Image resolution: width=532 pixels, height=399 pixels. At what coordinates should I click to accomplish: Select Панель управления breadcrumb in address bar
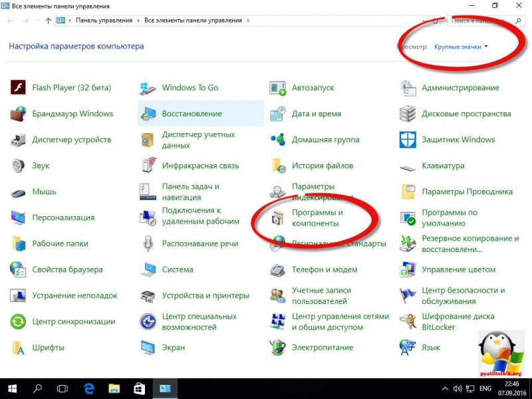click(x=104, y=21)
